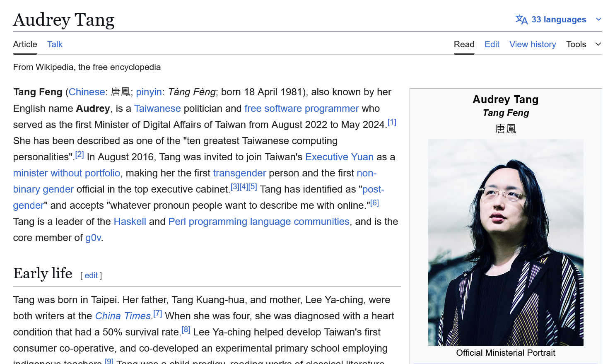Image resolution: width=603 pixels, height=364 pixels.
Task: Open the Taiwanese link
Action: click(x=157, y=108)
